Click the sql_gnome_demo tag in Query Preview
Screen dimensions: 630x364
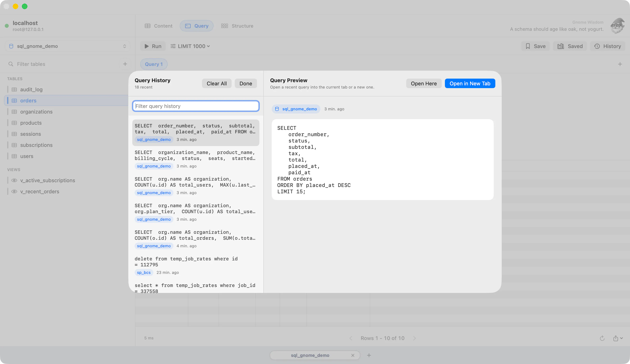[296, 109]
